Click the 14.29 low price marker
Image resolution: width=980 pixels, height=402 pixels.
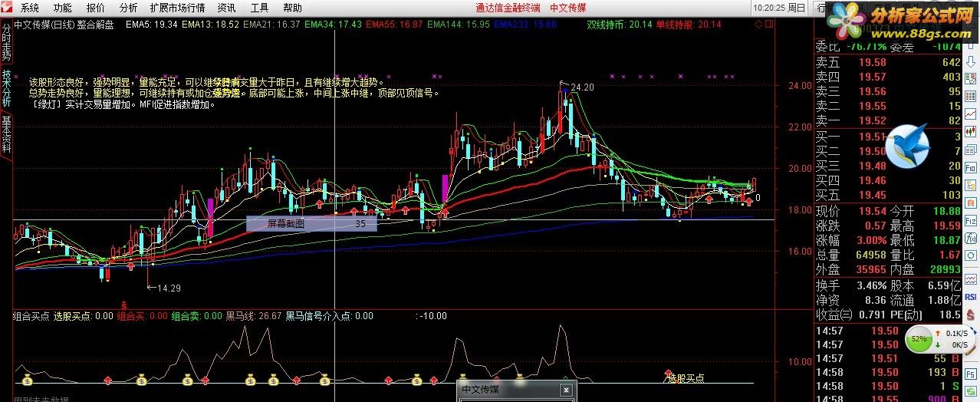coord(168,288)
